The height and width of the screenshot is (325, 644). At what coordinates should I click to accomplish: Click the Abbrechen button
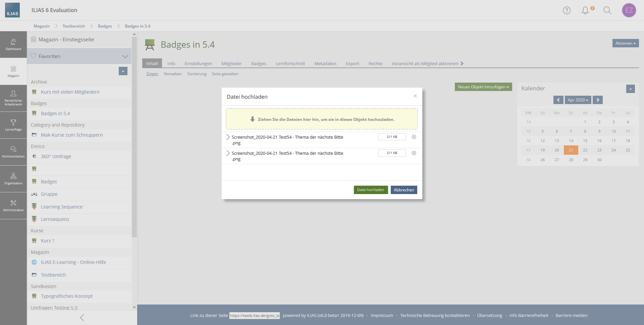pos(404,190)
